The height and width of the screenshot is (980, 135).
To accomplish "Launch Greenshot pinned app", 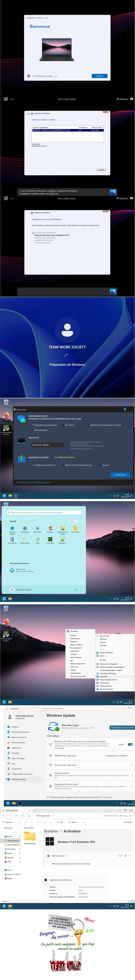I will tap(50, 540).
